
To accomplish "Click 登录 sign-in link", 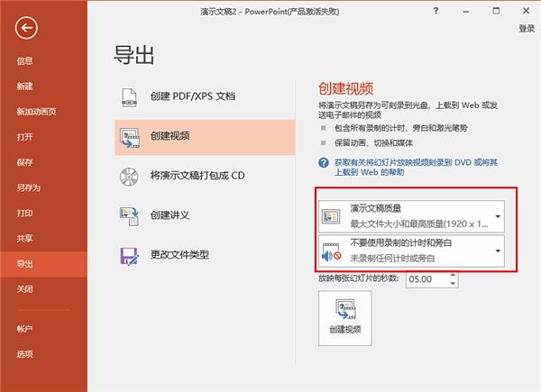I will (527, 29).
